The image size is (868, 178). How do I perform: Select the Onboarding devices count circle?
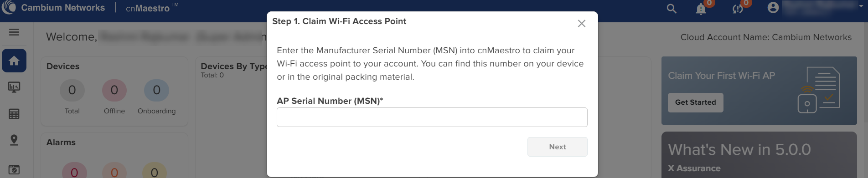[156, 90]
